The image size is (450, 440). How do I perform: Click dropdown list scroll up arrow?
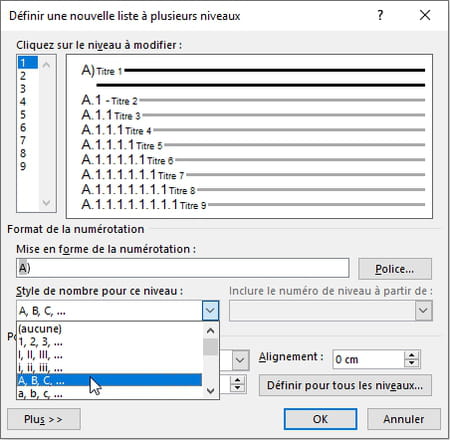click(210, 331)
